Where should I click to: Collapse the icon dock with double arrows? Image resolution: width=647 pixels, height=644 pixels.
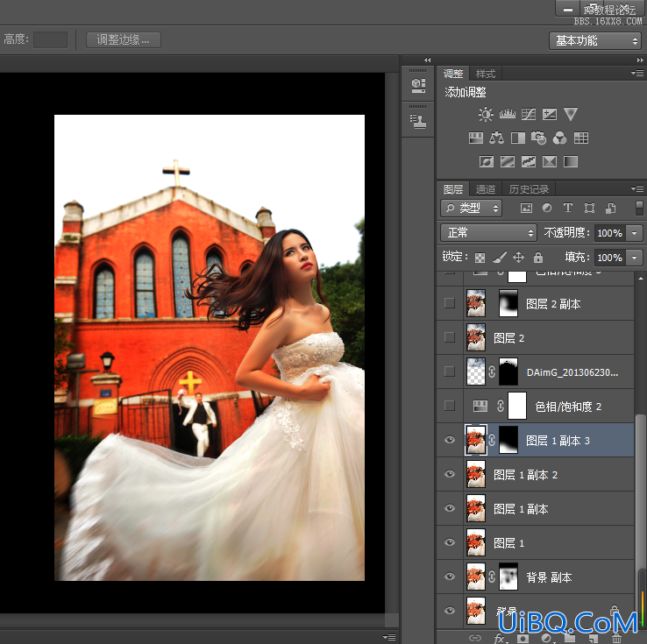(428, 60)
